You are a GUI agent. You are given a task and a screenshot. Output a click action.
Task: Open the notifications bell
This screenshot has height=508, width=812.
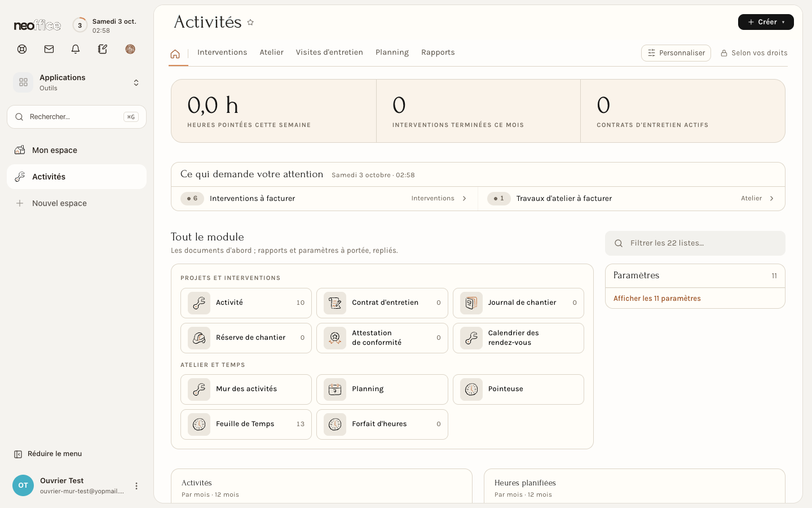[76, 49]
